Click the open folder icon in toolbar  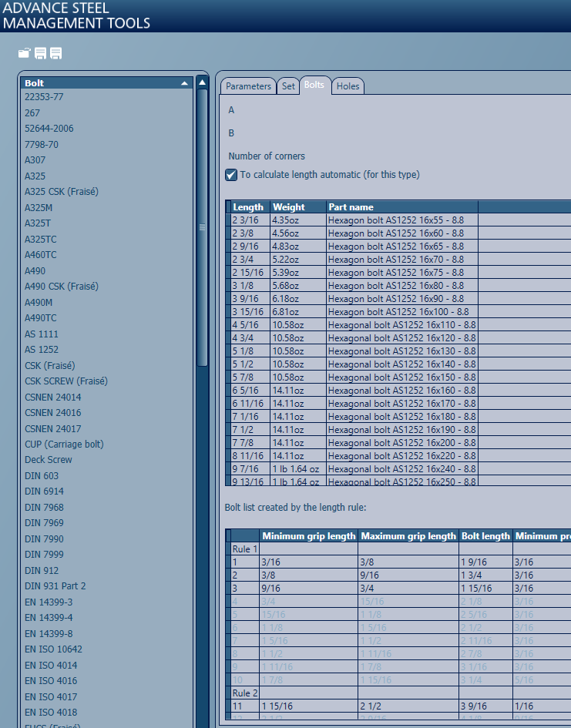pos(24,53)
